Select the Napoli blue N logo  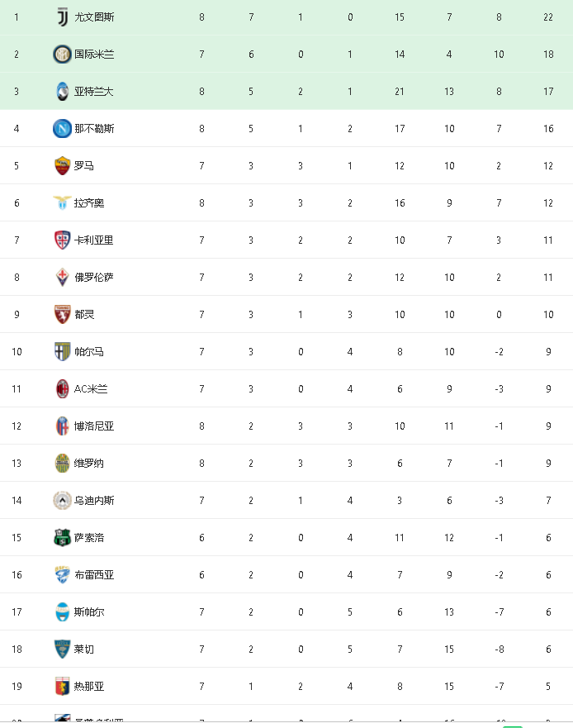click(62, 129)
